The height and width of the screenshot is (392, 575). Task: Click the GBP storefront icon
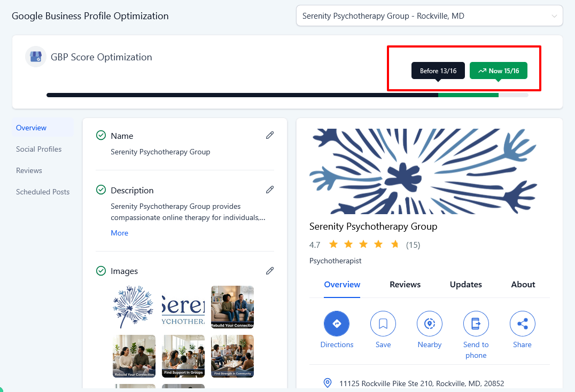[36, 57]
